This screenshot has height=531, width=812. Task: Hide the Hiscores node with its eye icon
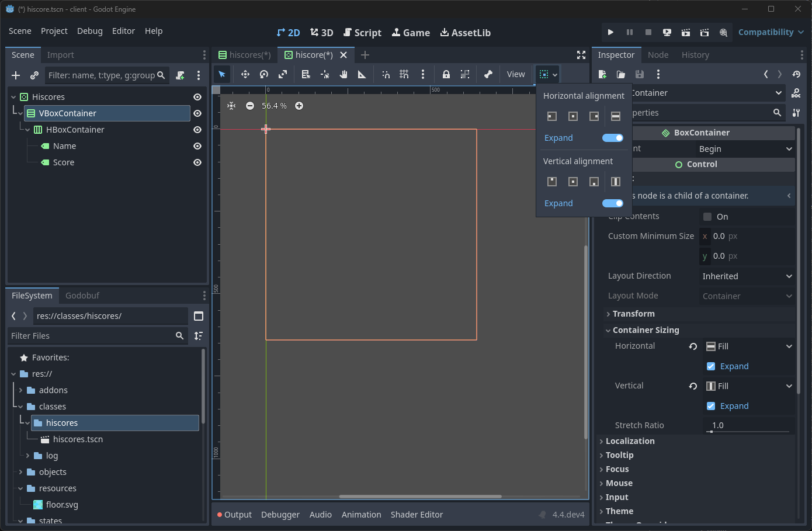pyautogui.click(x=197, y=97)
